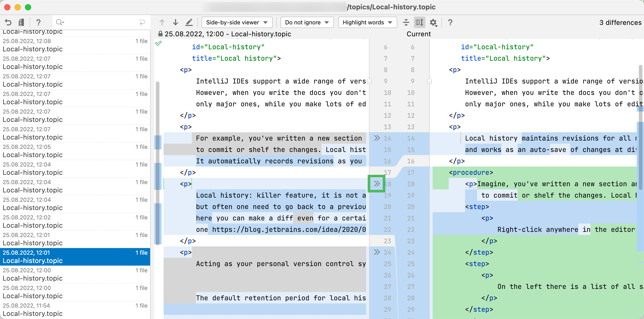Click the pencil jump-to-source icon

[189, 22]
